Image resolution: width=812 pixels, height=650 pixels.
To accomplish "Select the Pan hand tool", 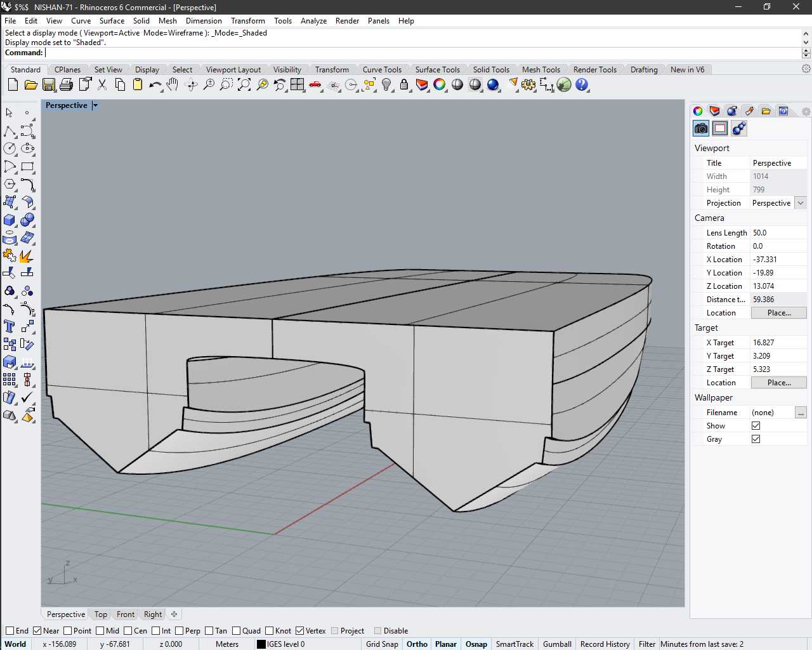I will 173,84.
